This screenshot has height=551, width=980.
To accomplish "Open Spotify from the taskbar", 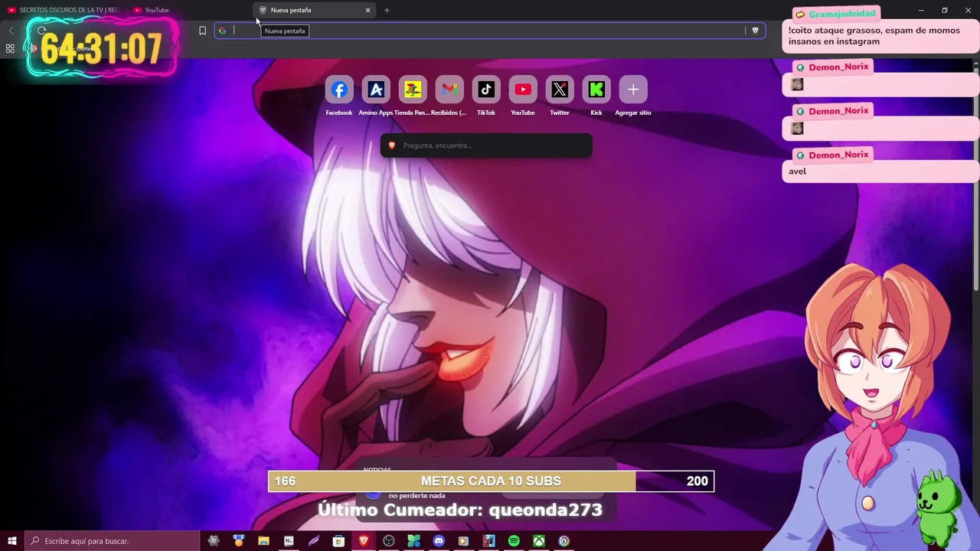I will (x=514, y=541).
